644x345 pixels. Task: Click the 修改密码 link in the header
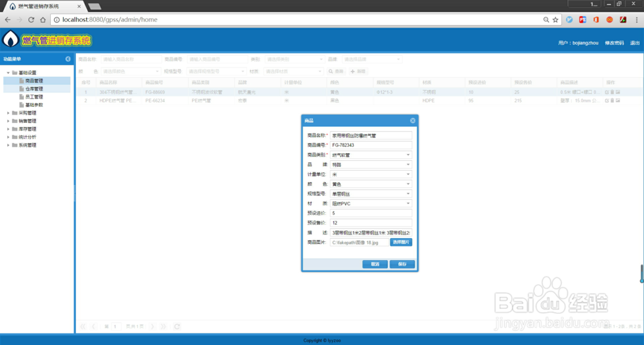pyautogui.click(x=614, y=43)
